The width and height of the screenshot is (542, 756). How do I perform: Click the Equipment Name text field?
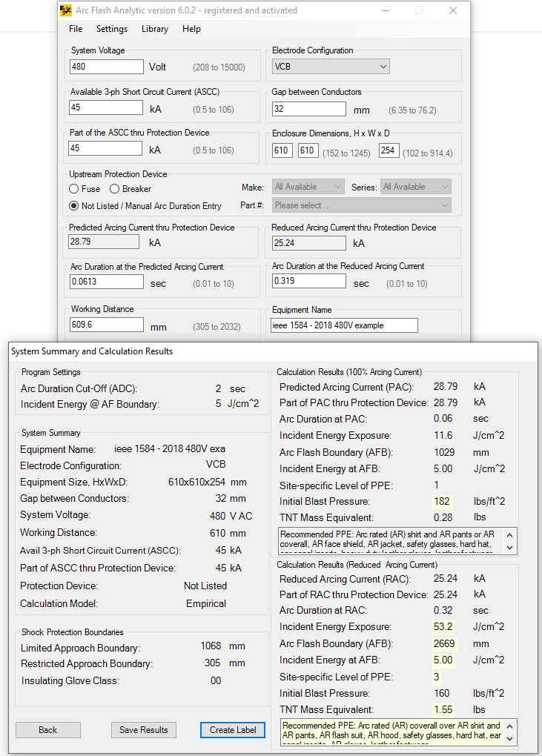click(344, 325)
